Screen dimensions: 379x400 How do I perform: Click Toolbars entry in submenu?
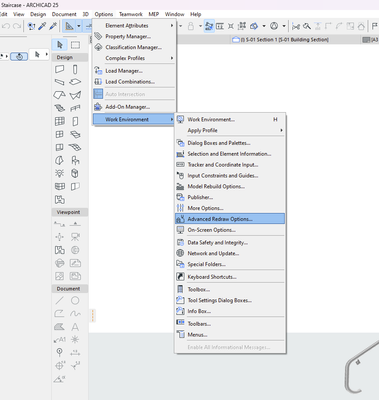tap(230, 324)
